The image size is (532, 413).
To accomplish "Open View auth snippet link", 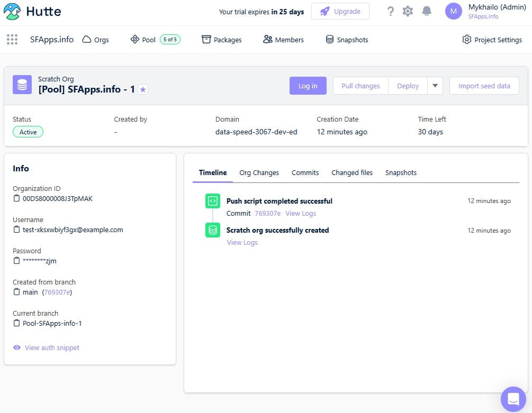I will coord(52,347).
